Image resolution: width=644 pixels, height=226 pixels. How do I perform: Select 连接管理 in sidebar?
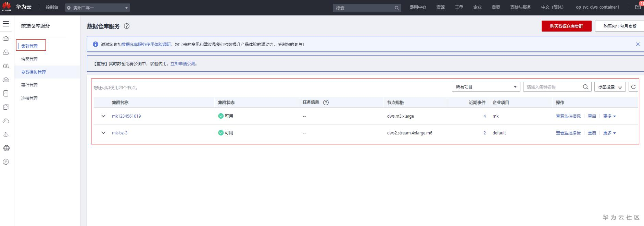pos(29,98)
